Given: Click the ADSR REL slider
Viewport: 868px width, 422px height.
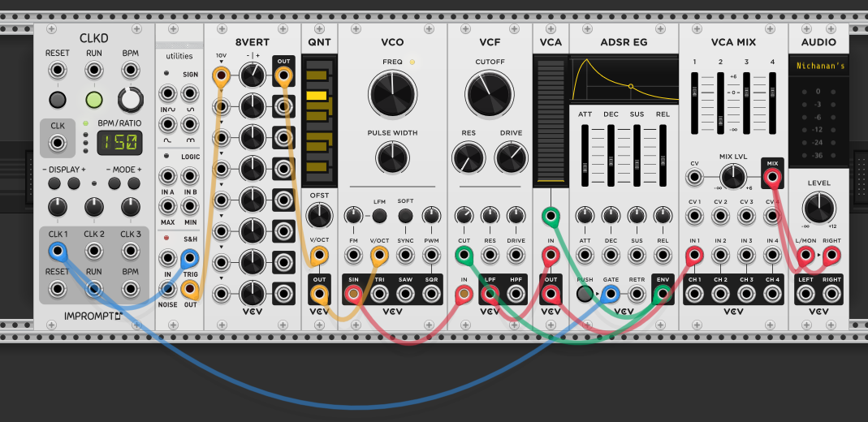Looking at the screenshot, I should 663,156.
